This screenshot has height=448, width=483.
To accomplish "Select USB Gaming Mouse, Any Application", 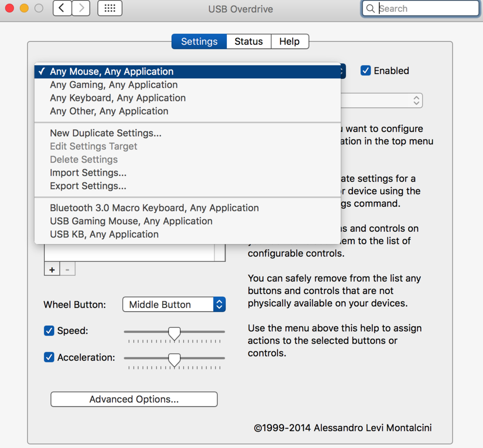I will tap(188, 221).
